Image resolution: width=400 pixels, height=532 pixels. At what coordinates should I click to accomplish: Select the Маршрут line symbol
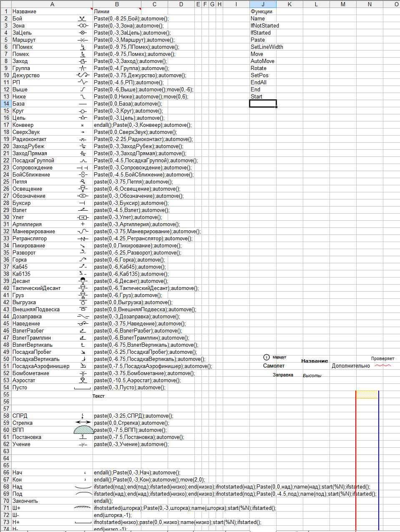click(x=83, y=40)
